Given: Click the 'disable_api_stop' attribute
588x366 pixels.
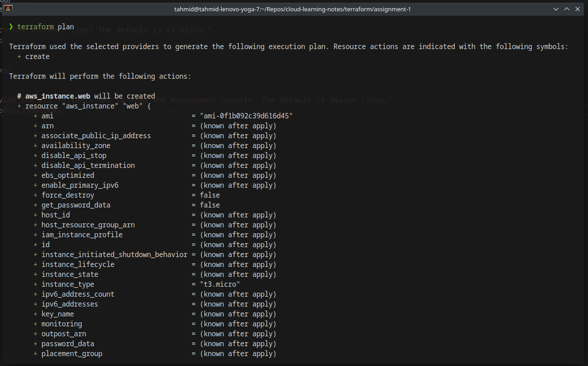Looking at the screenshot, I should [74, 156].
